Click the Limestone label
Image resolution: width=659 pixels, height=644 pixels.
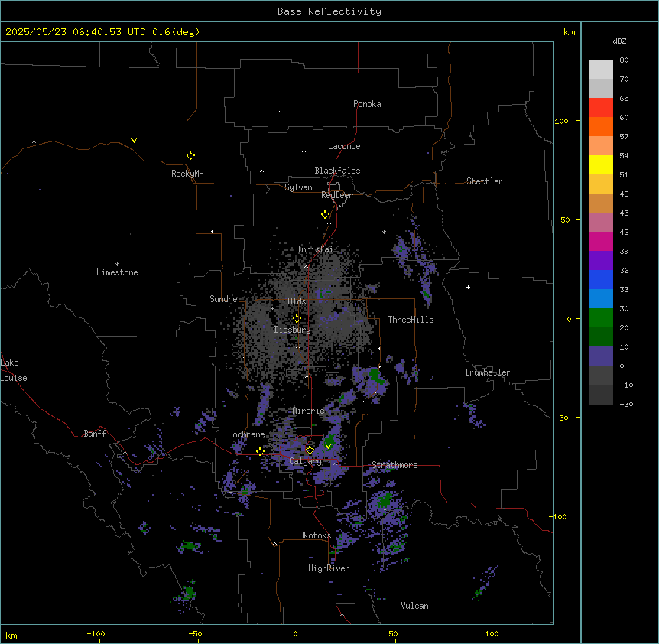point(117,272)
